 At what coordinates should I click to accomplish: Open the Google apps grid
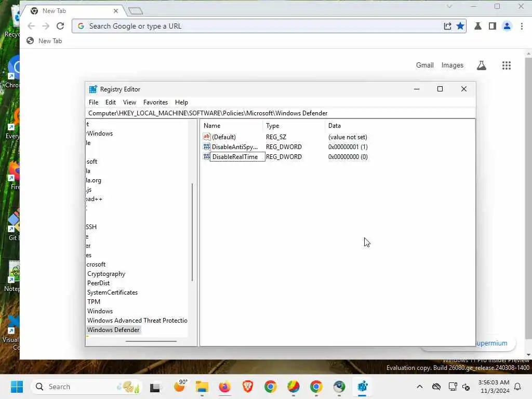(x=507, y=65)
